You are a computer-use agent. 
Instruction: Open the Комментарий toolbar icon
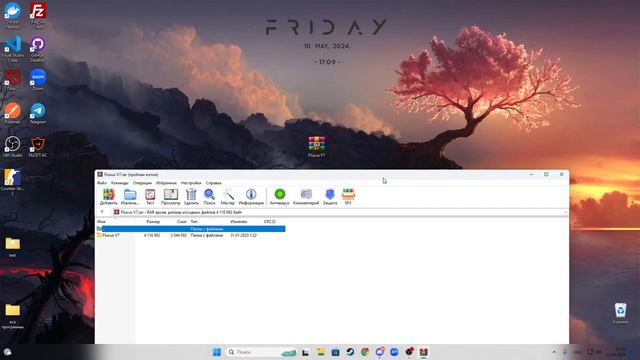(306, 196)
